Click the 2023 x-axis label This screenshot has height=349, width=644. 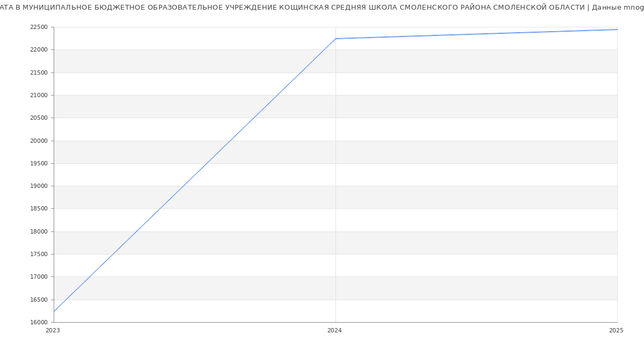click(x=53, y=331)
